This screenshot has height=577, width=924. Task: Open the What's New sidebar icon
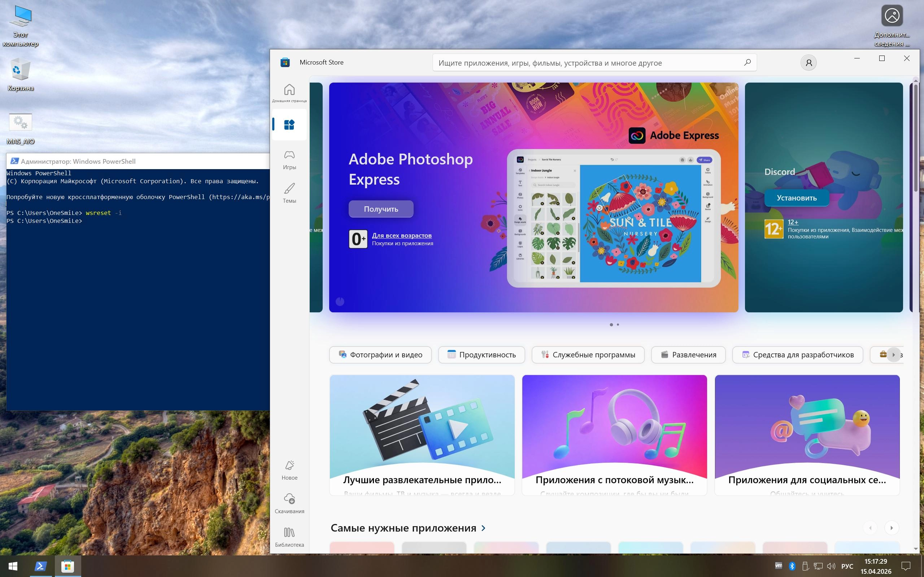tap(289, 466)
